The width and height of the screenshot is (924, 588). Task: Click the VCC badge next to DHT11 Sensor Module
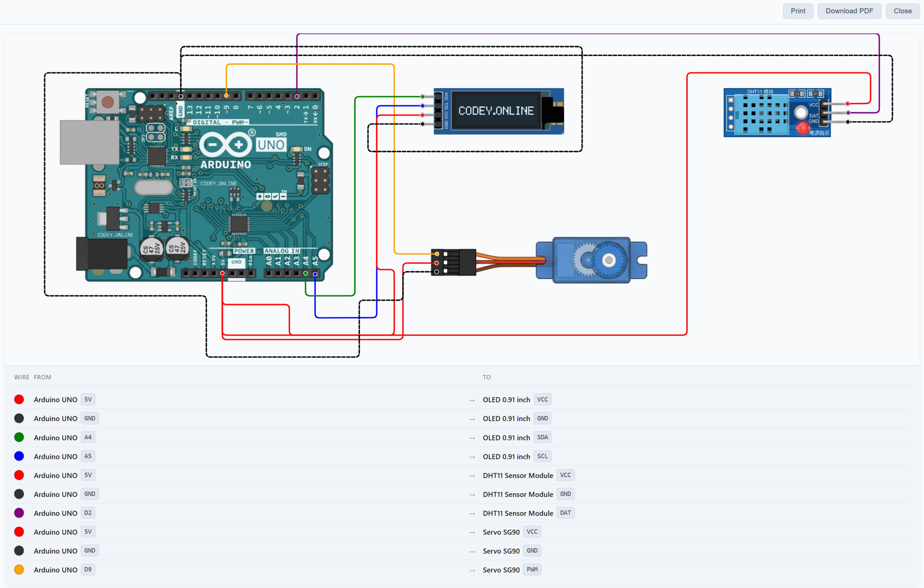pyautogui.click(x=566, y=475)
